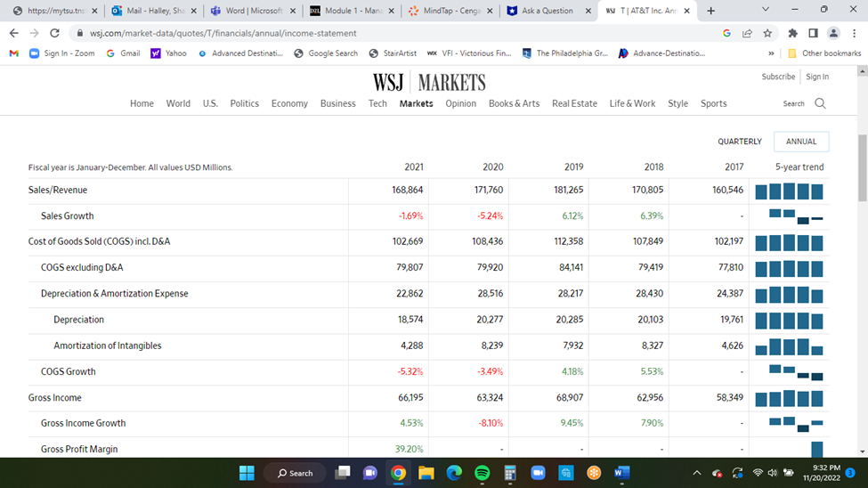The height and width of the screenshot is (488, 868).
Task: Click the Google icon in address bar
Action: pos(726,33)
